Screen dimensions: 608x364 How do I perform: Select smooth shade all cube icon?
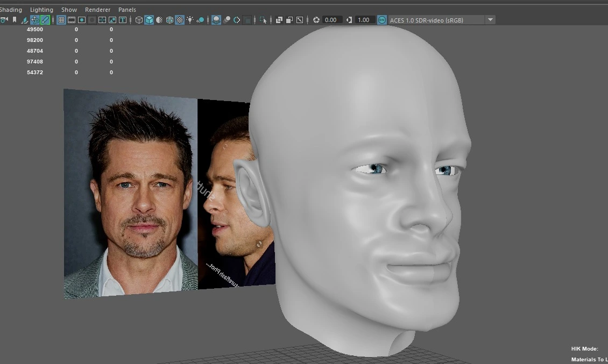coord(149,20)
